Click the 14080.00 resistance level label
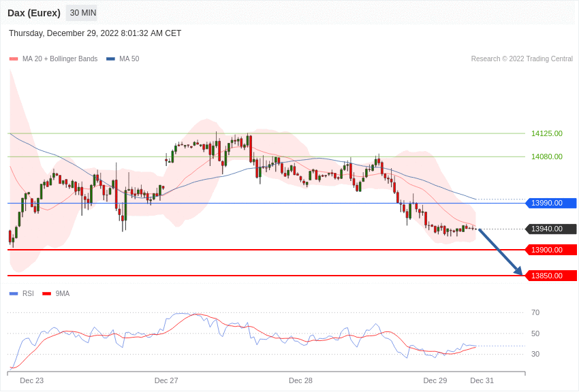 coord(547,157)
